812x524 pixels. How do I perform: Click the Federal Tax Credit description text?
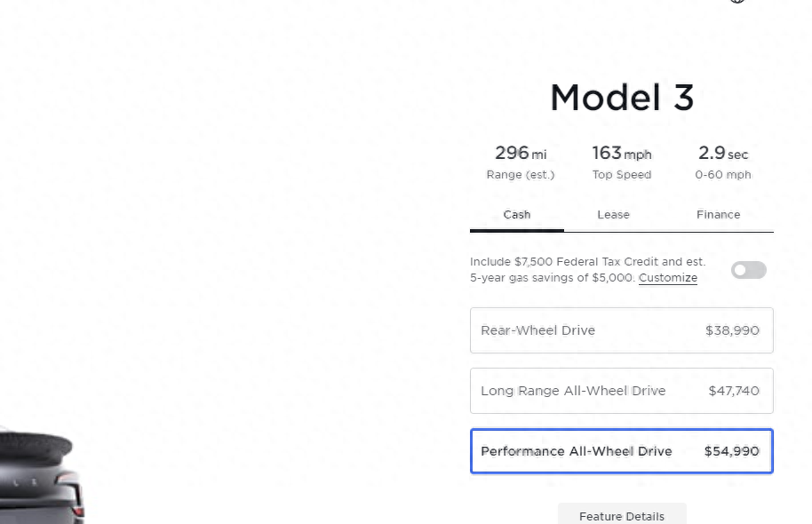587,270
